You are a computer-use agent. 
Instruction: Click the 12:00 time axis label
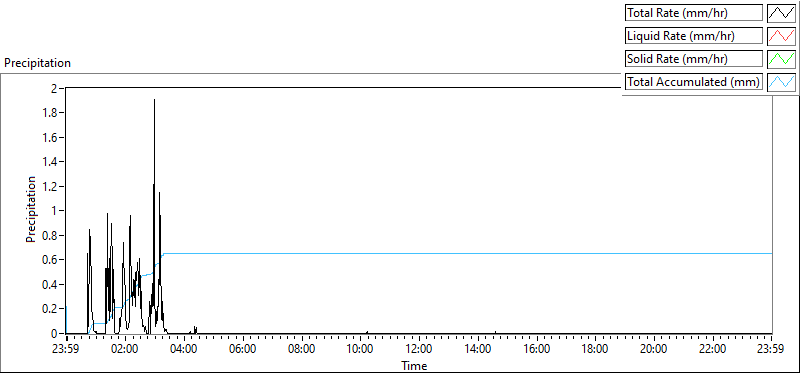pos(419,350)
